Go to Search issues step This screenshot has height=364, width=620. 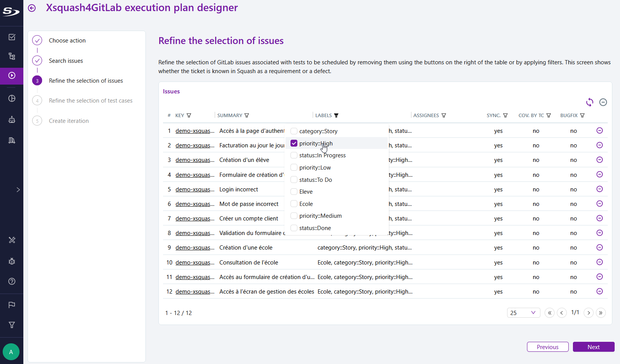pos(66,61)
